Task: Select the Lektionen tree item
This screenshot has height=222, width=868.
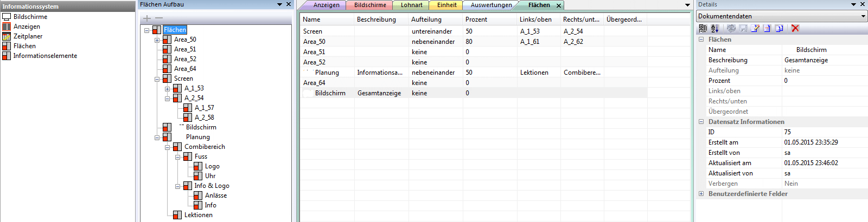Action: point(198,215)
